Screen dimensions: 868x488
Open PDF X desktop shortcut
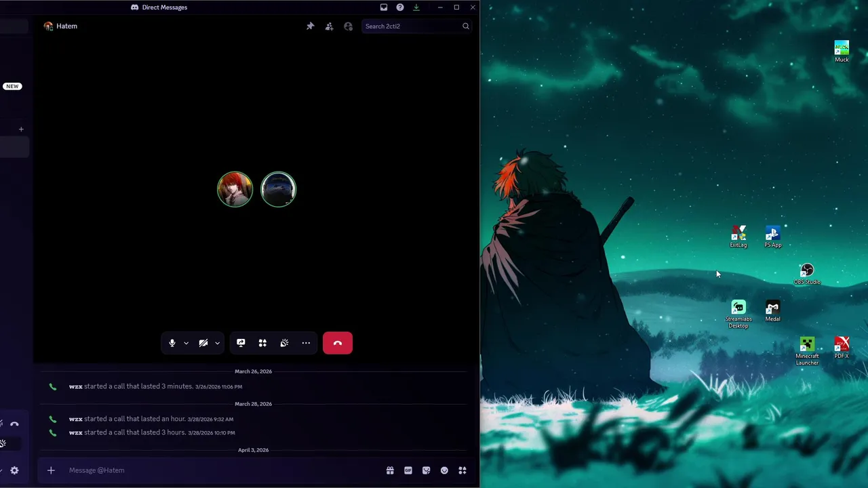[x=842, y=348]
